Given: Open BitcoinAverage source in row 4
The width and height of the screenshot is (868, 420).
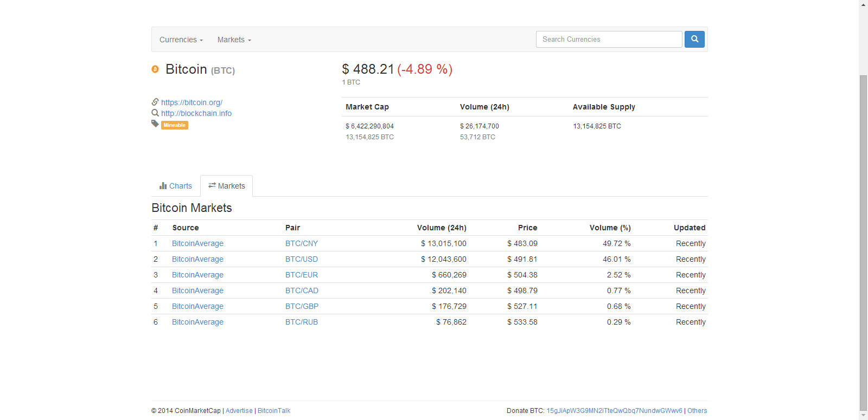Looking at the screenshot, I should click(x=197, y=290).
